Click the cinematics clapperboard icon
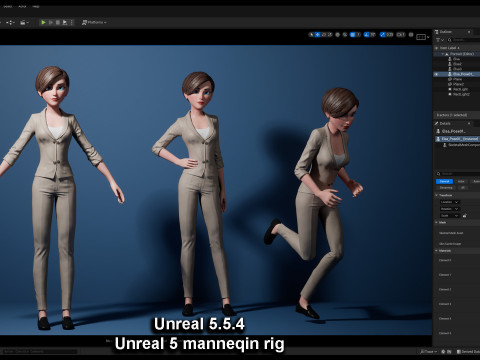480x360 pixels. (24, 22)
